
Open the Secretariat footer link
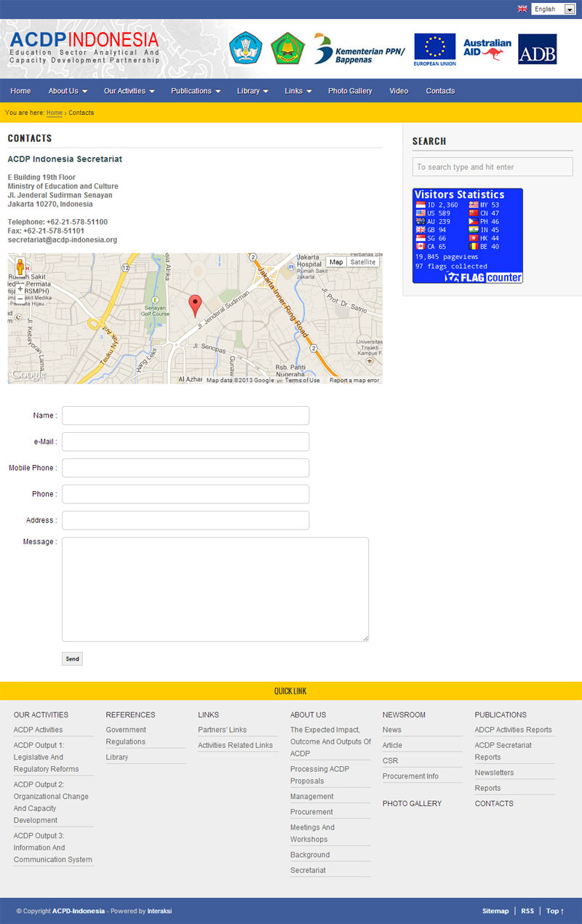click(x=308, y=870)
